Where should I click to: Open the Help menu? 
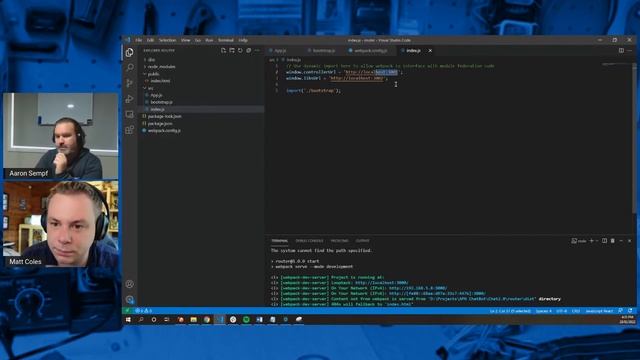click(243, 40)
